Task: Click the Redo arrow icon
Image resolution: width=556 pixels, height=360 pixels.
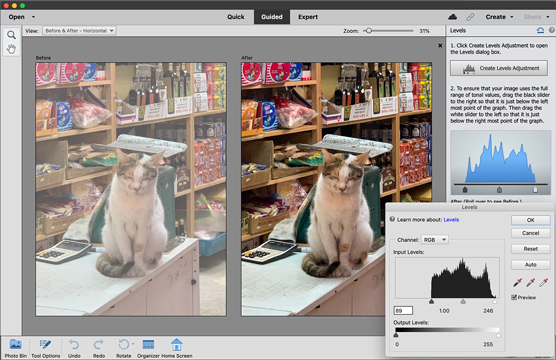Action: pyautogui.click(x=99, y=344)
